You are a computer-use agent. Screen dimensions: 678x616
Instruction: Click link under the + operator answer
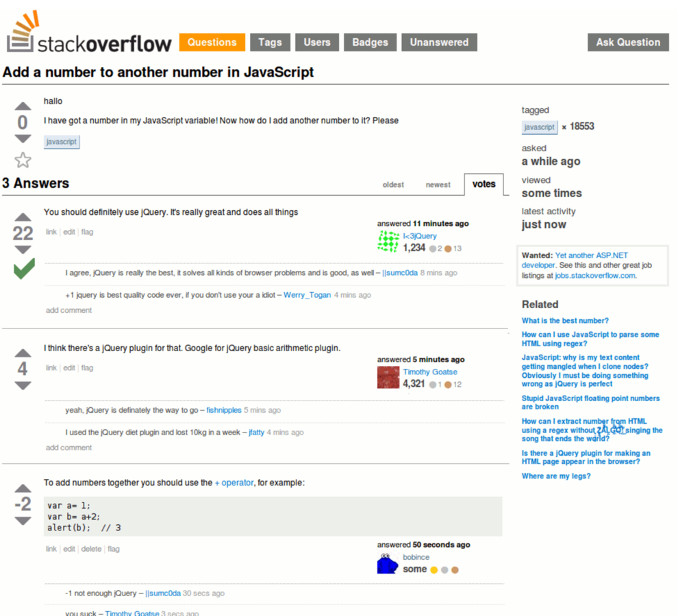point(51,549)
